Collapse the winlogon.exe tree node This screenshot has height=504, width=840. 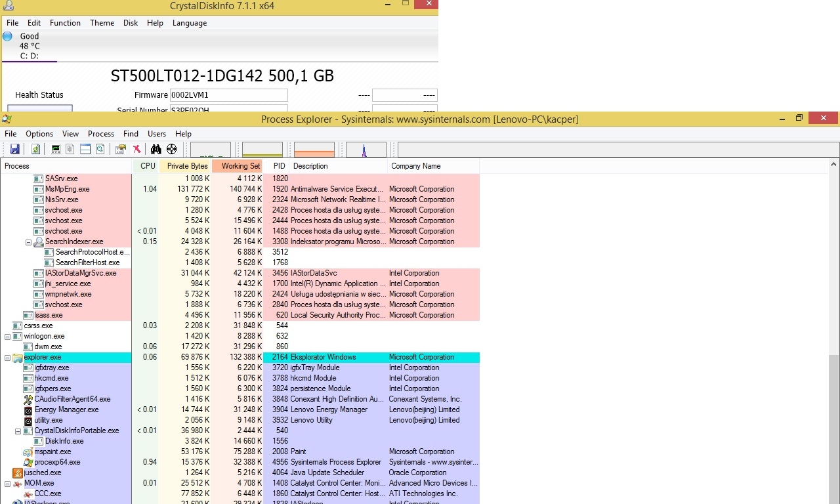click(8, 337)
